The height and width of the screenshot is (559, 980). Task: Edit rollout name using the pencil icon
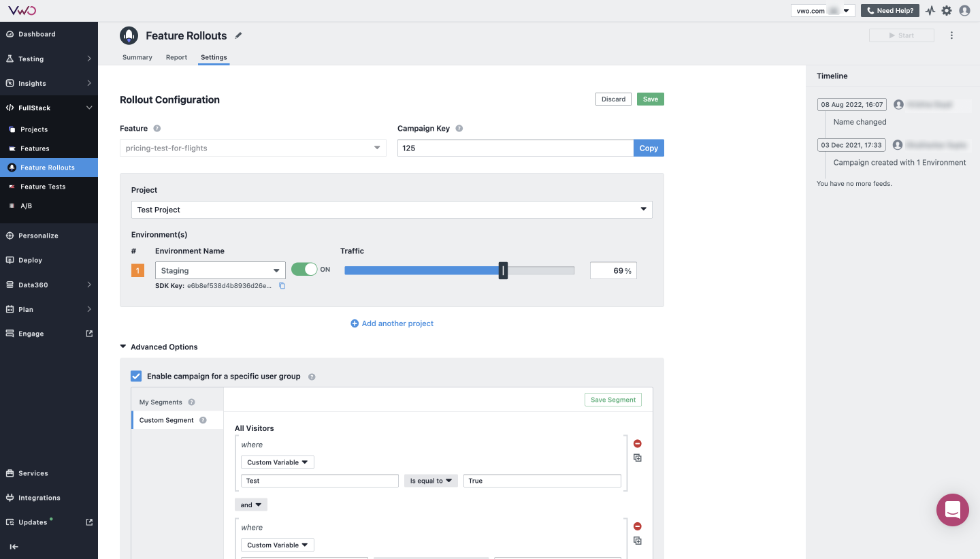[238, 35]
